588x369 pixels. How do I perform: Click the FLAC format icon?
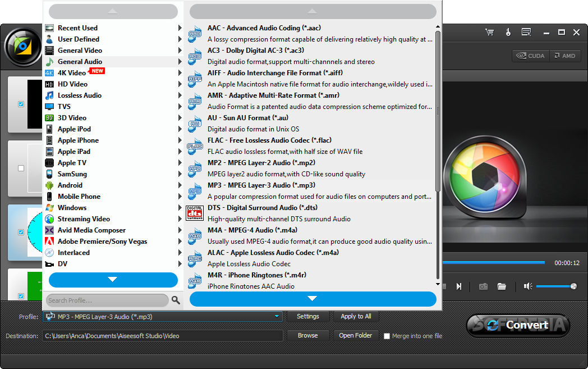195,147
